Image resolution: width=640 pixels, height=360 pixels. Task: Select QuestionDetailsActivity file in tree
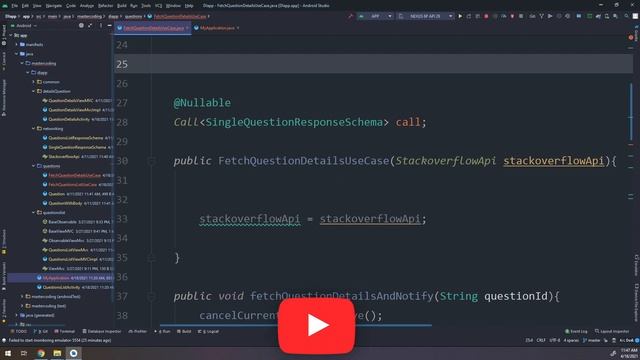pos(69,119)
